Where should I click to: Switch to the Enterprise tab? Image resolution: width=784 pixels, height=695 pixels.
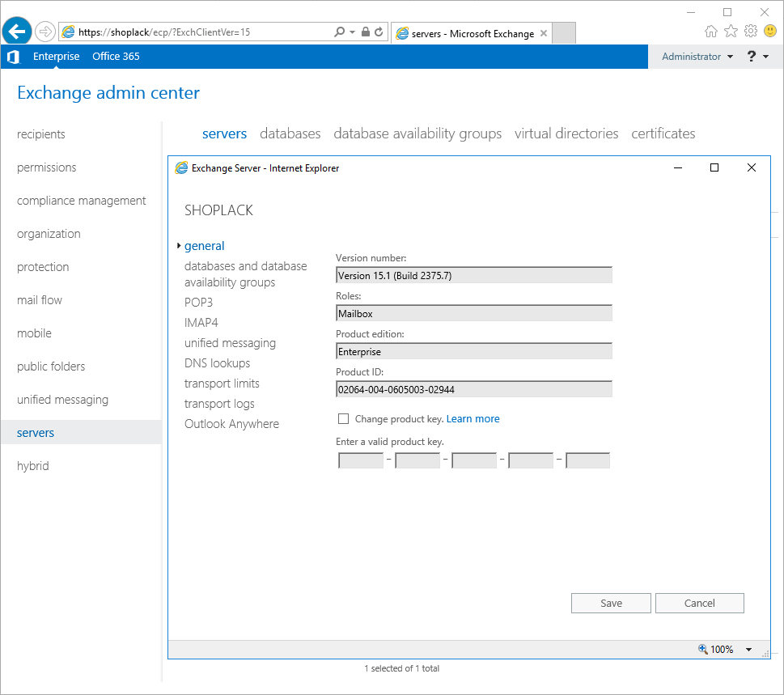[56, 57]
